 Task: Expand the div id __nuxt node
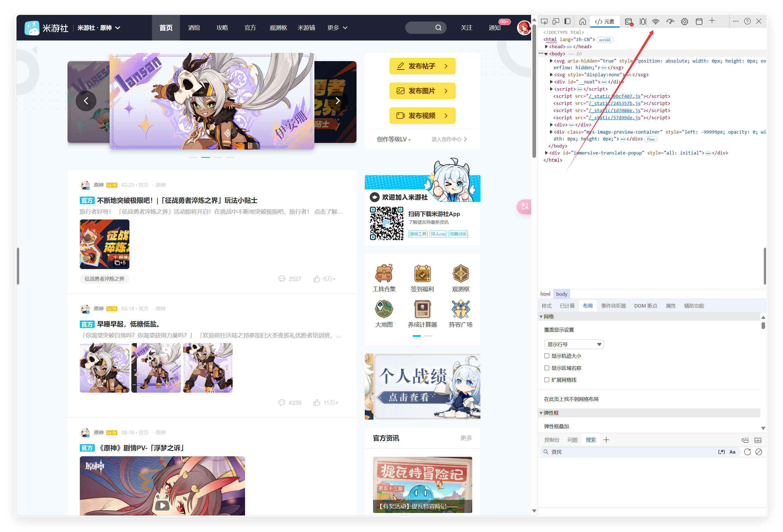click(x=551, y=82)
